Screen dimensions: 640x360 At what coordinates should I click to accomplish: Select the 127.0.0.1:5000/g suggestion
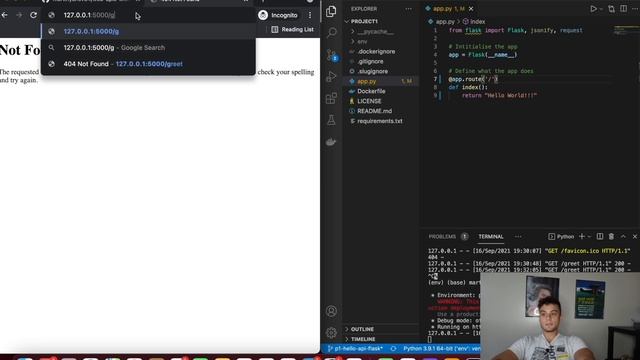(x=148, y=31)
